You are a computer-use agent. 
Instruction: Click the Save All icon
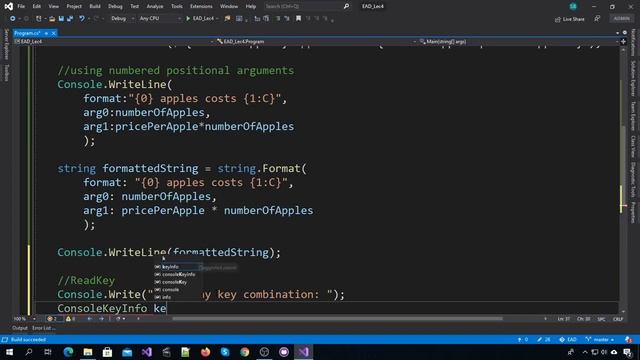70,19
